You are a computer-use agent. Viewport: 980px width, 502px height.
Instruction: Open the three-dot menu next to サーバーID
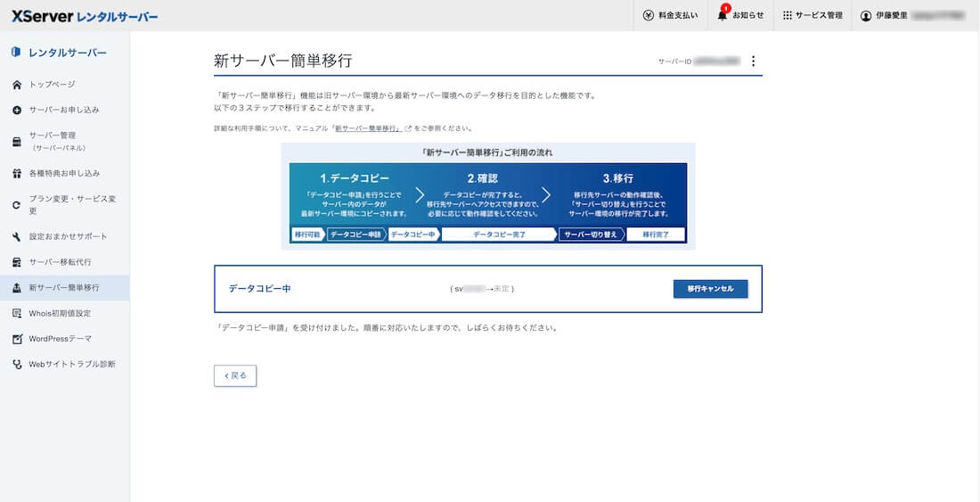[x=753, y=62]
